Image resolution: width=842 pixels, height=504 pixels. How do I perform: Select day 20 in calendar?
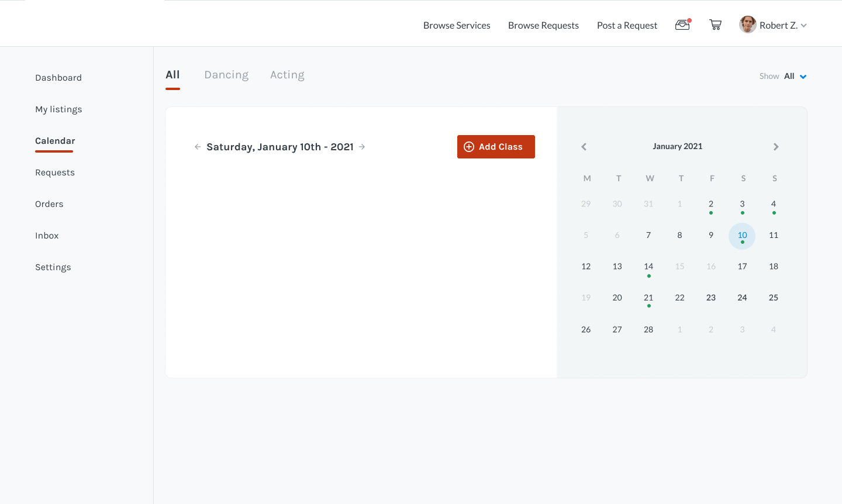point(617,298)
